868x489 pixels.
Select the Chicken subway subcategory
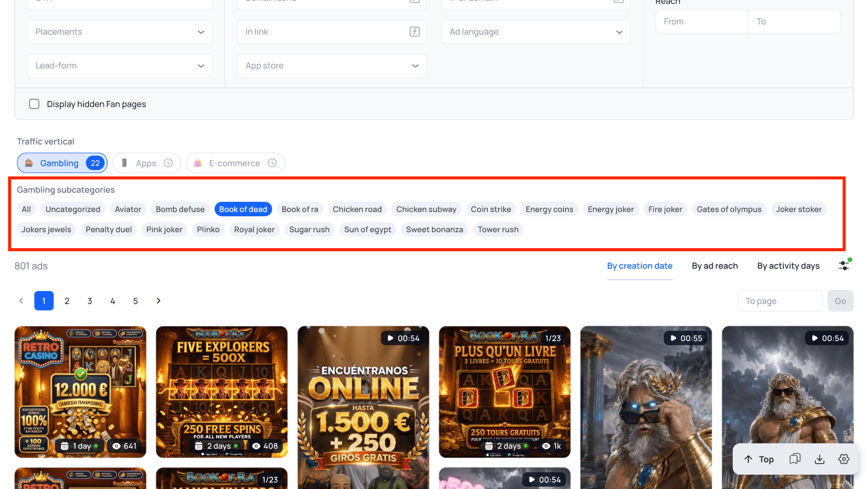(426, 209)
